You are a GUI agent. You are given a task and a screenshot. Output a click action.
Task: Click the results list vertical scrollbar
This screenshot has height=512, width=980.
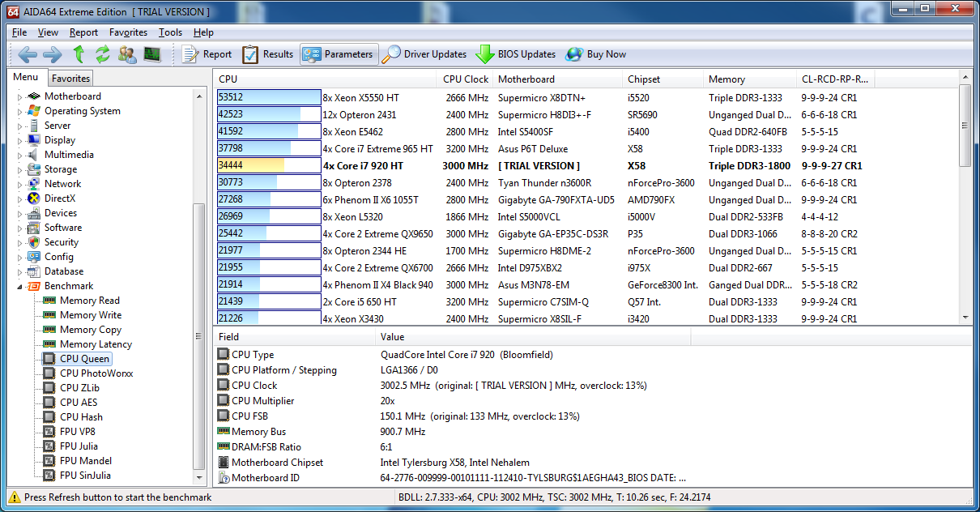[965, 198]
